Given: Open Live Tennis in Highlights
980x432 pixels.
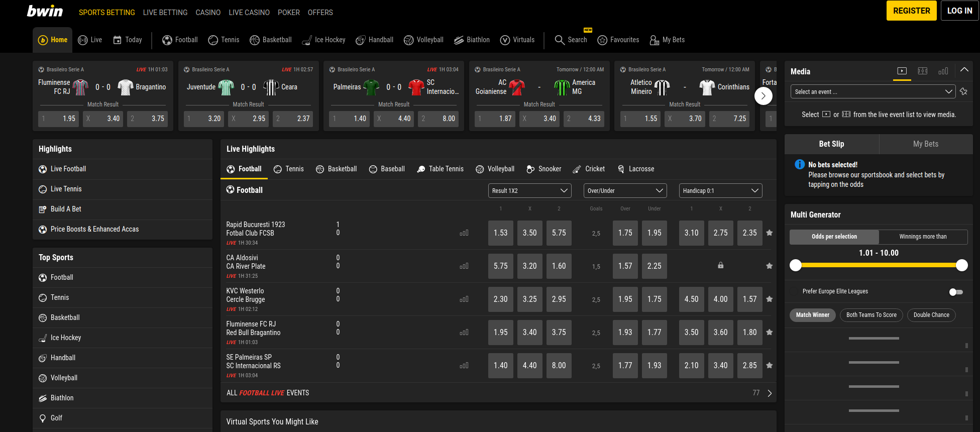Looking at the screenshot, I should point(123,189).
